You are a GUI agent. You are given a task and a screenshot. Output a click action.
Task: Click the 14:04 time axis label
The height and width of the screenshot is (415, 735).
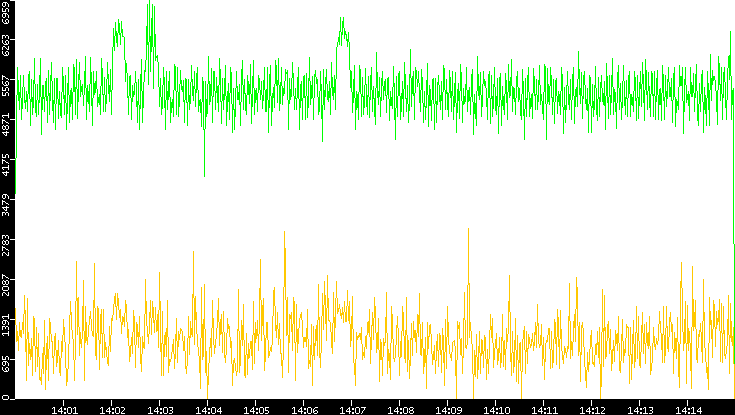tap(209, 411)
